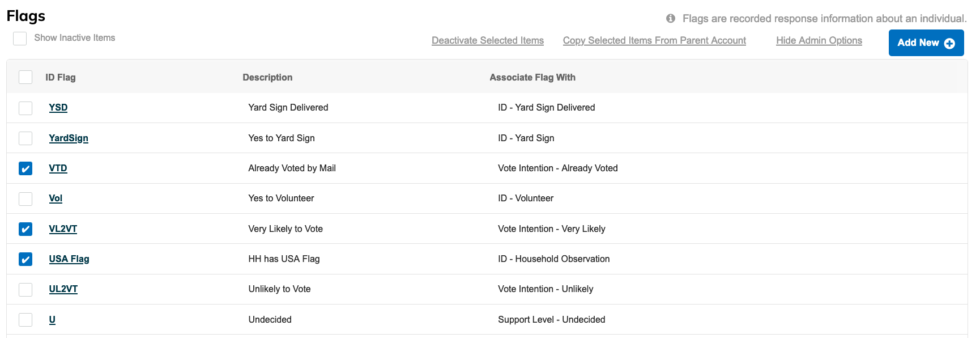
Task: Click Hide Admin Options
Action: pyautogui.click(x=819, y=40)
